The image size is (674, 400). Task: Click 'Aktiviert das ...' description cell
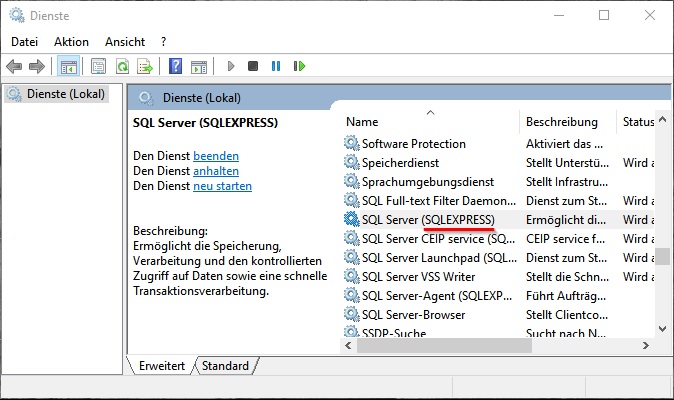pyautogui.click(x=564, y=144)
